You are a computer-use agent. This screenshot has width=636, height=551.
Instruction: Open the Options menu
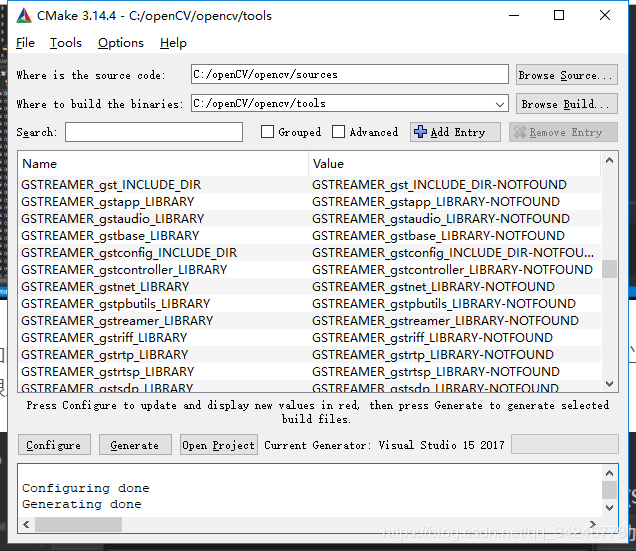pyautogui.click(x=121, y=43)
